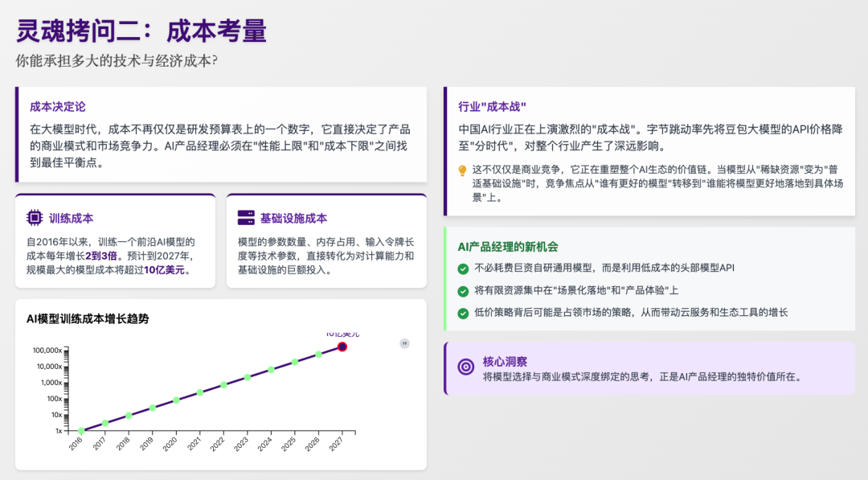Click the AI模型训练成本增长趋势 chart title

pyautogui.click(x=88, y=319)
